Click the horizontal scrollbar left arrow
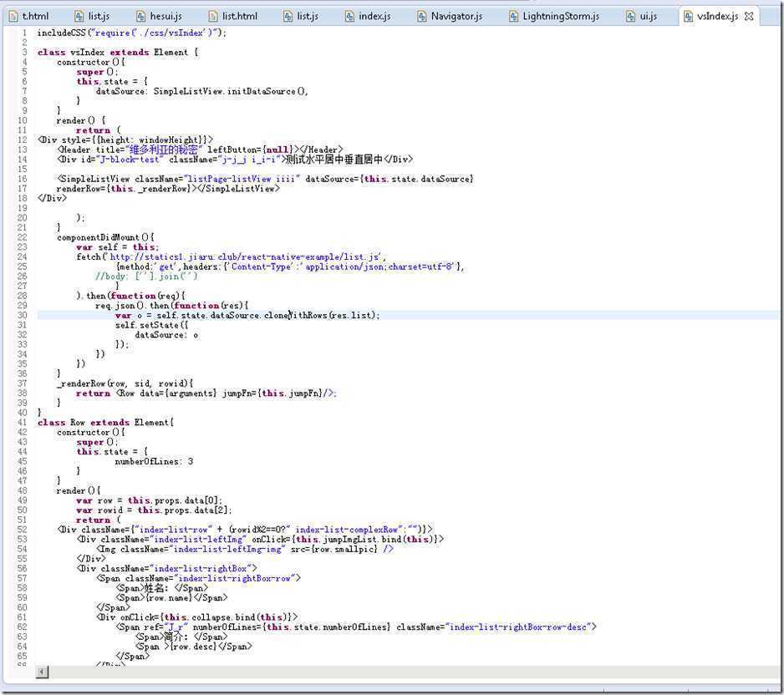784x695 pixels. [43, 672]
